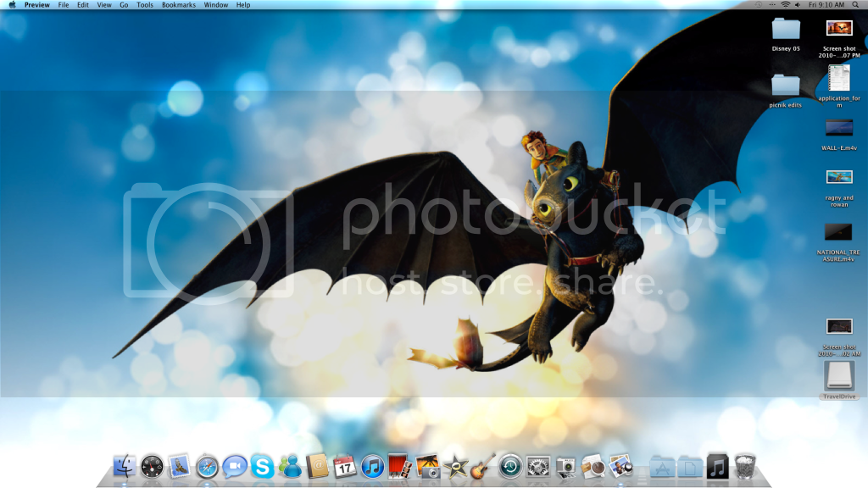Launch iTunes from the dock

pyautogui.click(x=372, y=466)
